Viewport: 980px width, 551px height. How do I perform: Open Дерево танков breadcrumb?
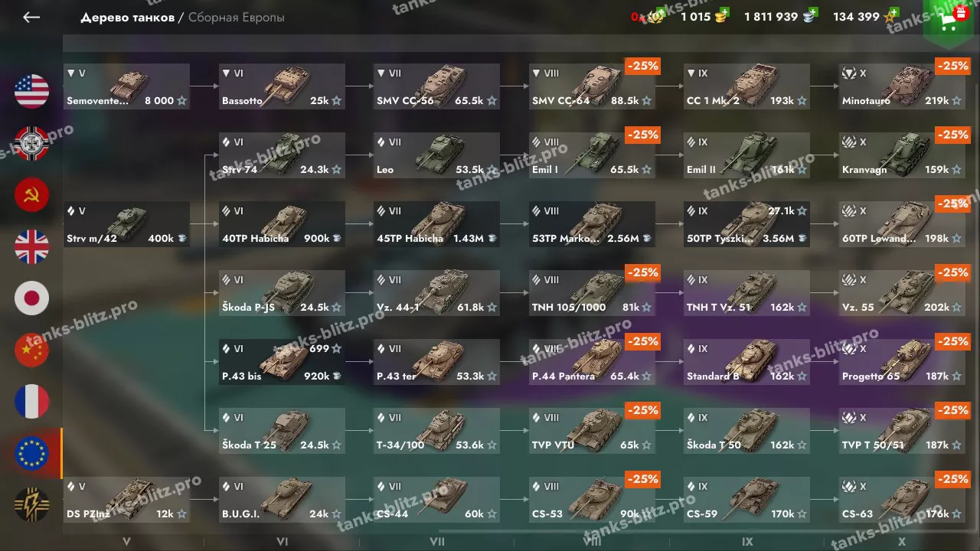127,18
